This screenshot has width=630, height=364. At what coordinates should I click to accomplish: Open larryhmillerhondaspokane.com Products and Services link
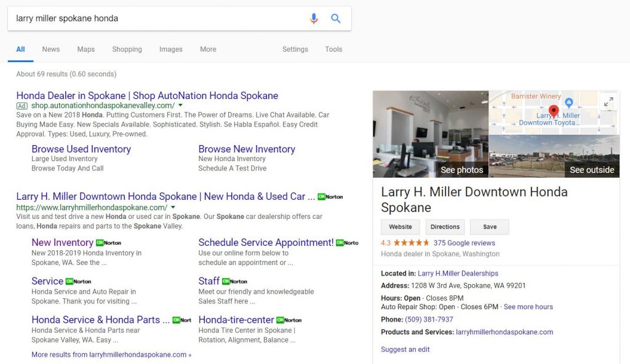(x=504, y=332)
